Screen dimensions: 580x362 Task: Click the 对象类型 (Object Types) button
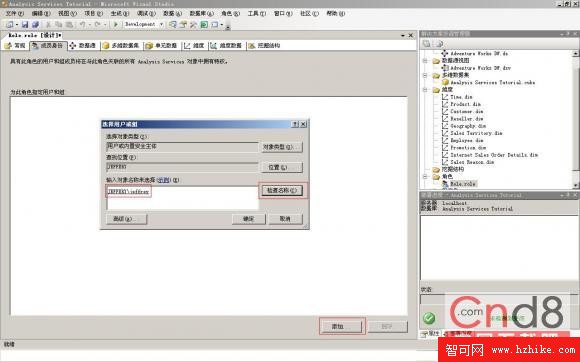(x=282, y=147)
